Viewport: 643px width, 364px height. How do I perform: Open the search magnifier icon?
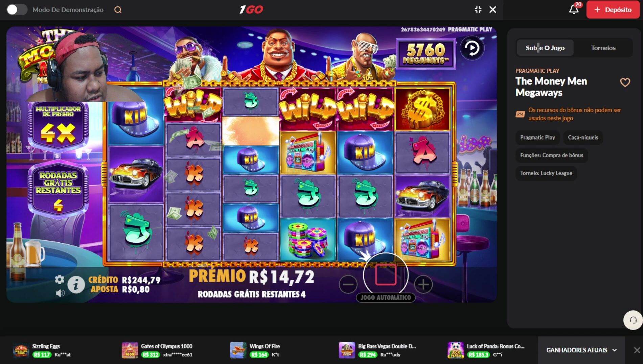[x=118, y=10]
